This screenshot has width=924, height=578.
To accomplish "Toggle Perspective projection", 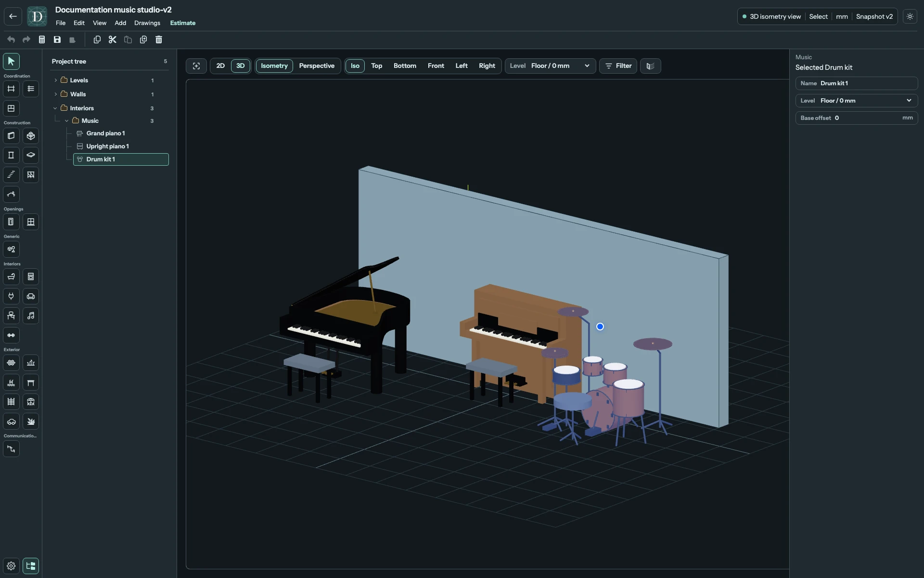I will point(317,66).
